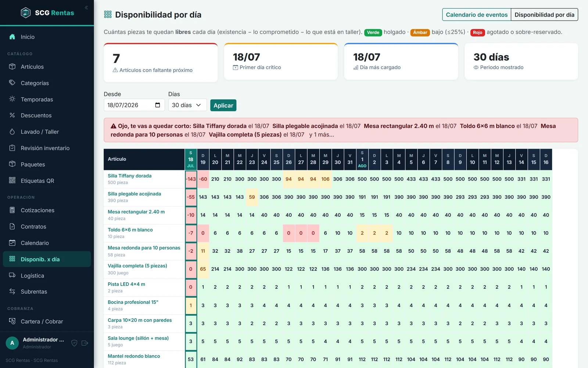
Task: Click the -143 cell for Silla Tiffany dorada
Action: click(x=191, y=179)
